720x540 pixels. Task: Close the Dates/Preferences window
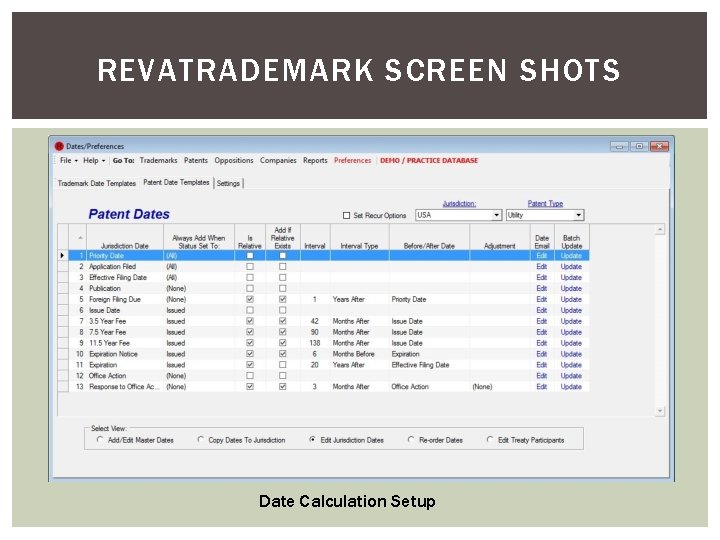pos(659,146)
